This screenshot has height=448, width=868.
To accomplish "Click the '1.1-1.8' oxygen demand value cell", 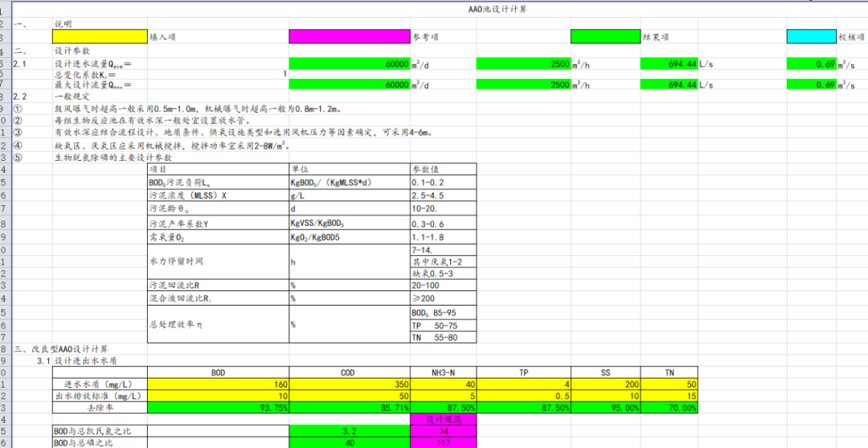I will (x=443, y=237).
